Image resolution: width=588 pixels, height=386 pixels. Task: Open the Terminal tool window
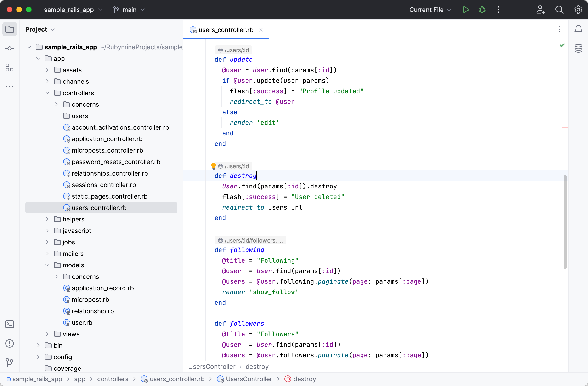9,324
